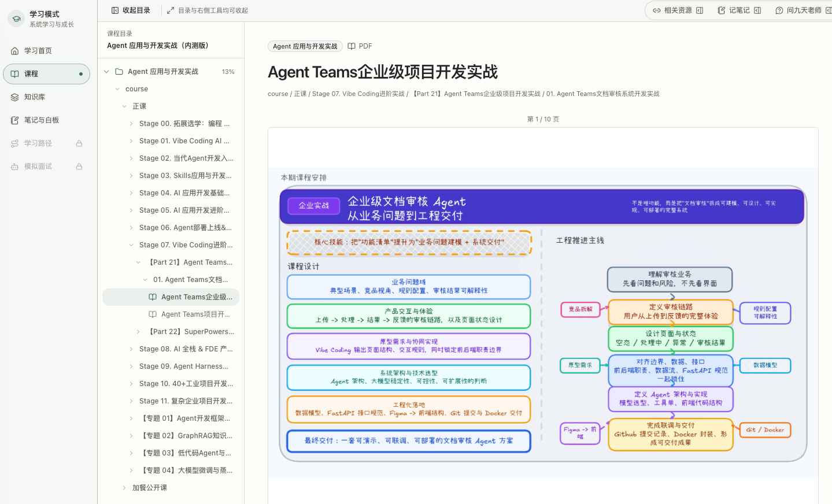This screenshot has height=504, width=832.
Task: Click the 第 1 / 10 页 page indicator
Action: [x=543, y=119]
